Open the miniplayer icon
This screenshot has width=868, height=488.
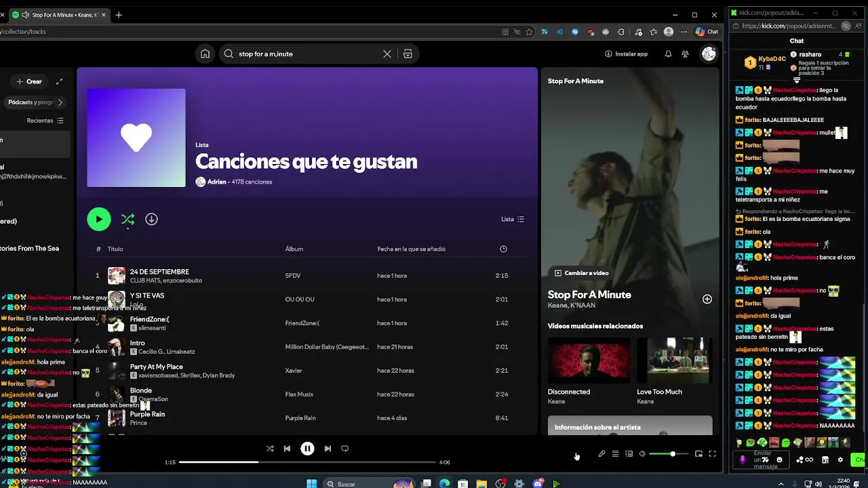[698, 454]
